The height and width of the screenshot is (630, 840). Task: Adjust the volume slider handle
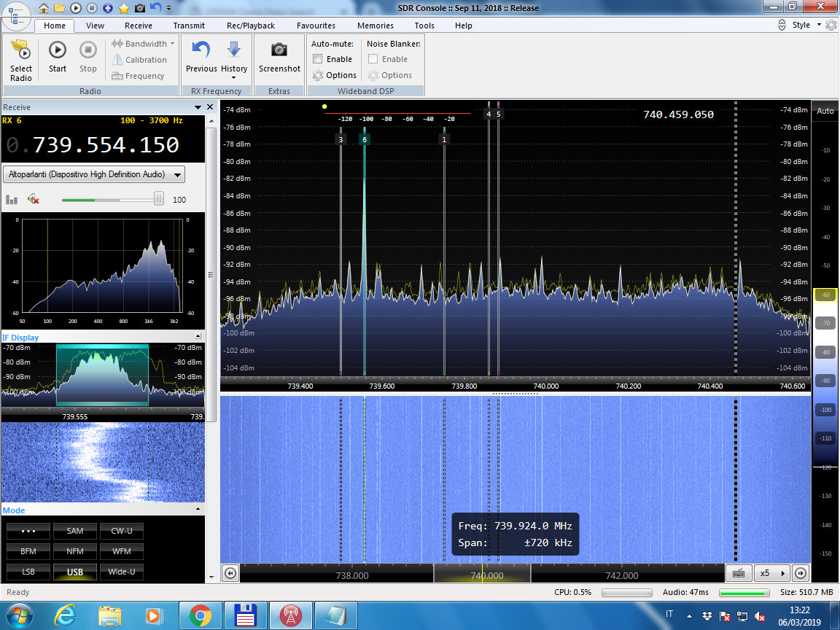(158, 199)
